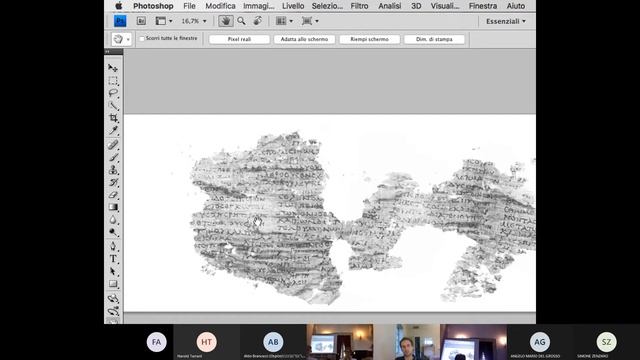This screenshot has width=640, height=360.
Task: Launch Bridge with the Br icon
Action: coord(141,21)
